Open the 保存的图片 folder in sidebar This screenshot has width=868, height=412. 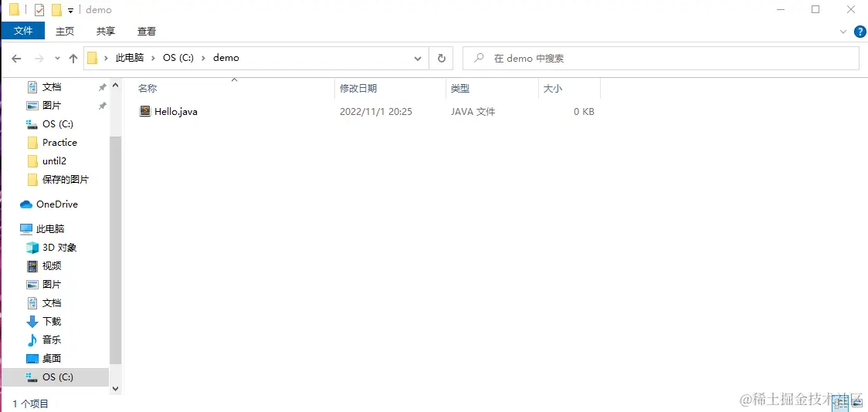pos(66,180)
